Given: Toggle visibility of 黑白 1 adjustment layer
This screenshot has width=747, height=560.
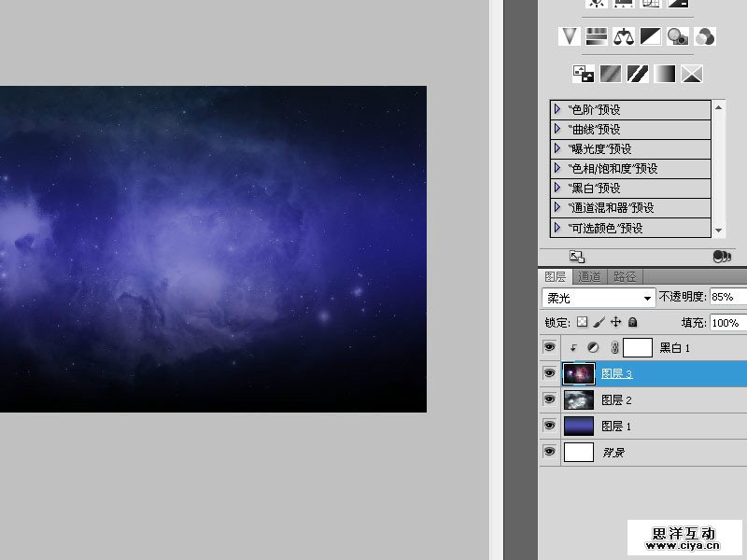Looking at the screenshot, I should (550, 347).
